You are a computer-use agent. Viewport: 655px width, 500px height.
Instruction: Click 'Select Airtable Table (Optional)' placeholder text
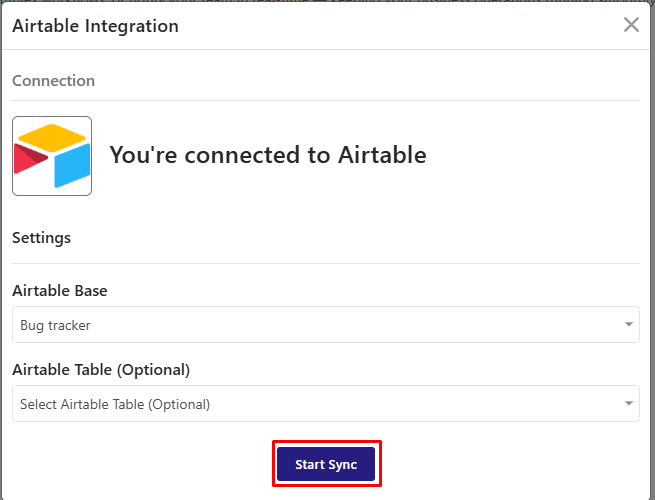[x=115, y=404]
